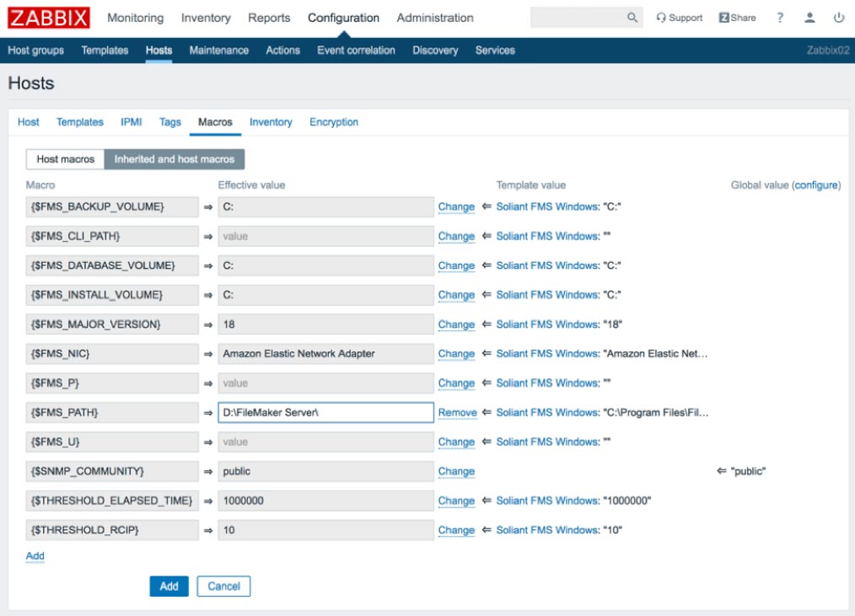
Task: Click the blue Add button
Action: [x=169, y=586]
